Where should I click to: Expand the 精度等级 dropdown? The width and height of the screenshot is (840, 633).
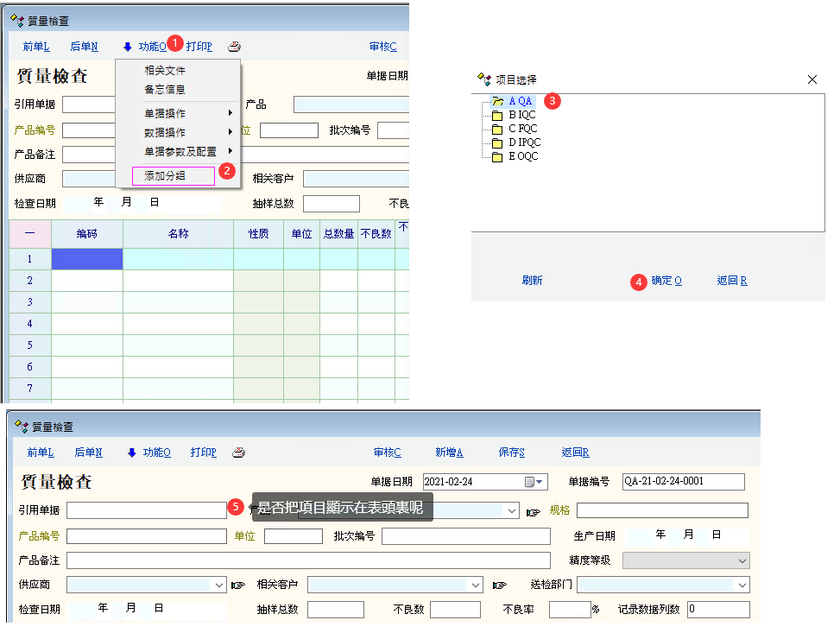(x=742, y=560)
